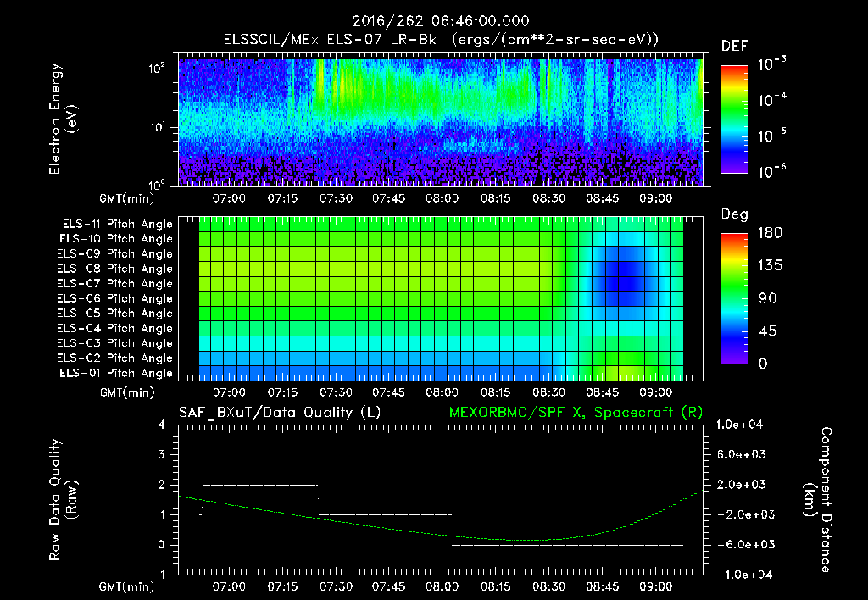The width and height of the screenshot is (868, 600).
Task: Click 08:45 tick label under the spectrogram
Action: click(x=603, y=198)
